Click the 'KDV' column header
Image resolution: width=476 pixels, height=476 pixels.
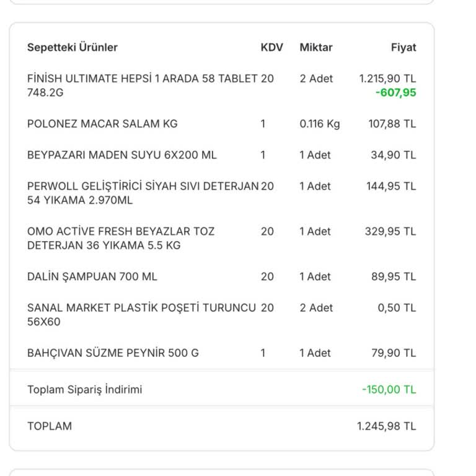pyautogui.click(x=271, y=47)
